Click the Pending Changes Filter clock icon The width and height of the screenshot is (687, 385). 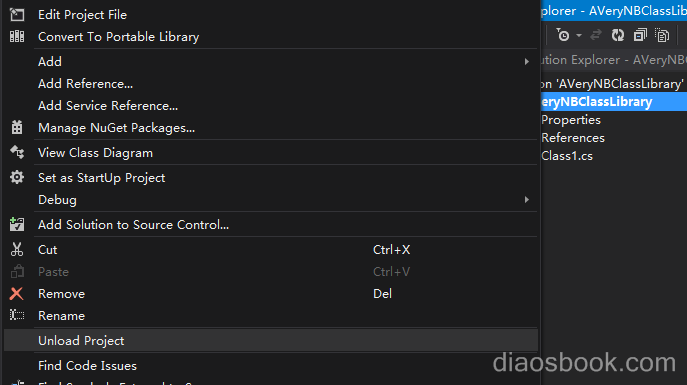point(563,35)
